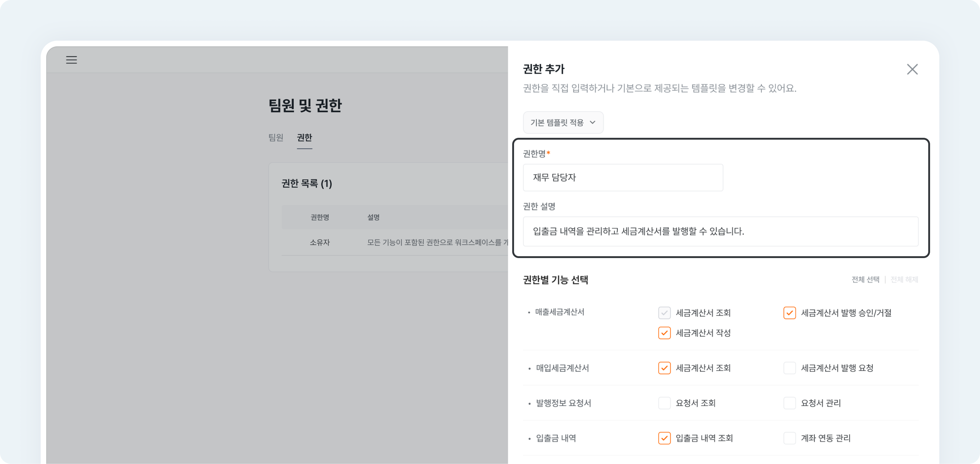Switch to the 팀원 tab
This screenshot has height=464, width=980.
coord(276,138)
